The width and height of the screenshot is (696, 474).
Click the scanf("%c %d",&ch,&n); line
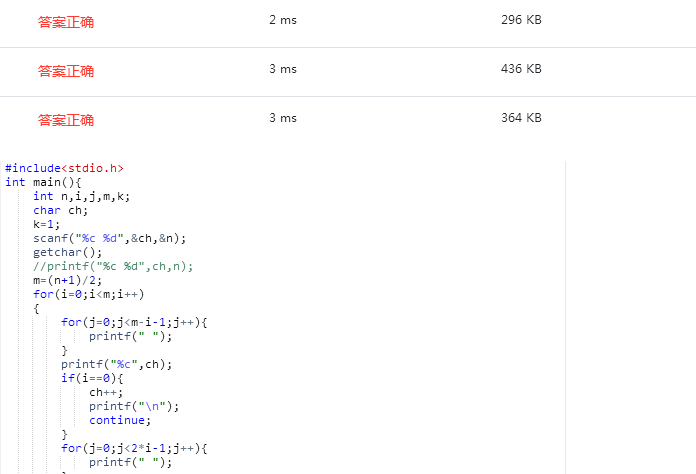pyautogui.click(x=109, y=238)
